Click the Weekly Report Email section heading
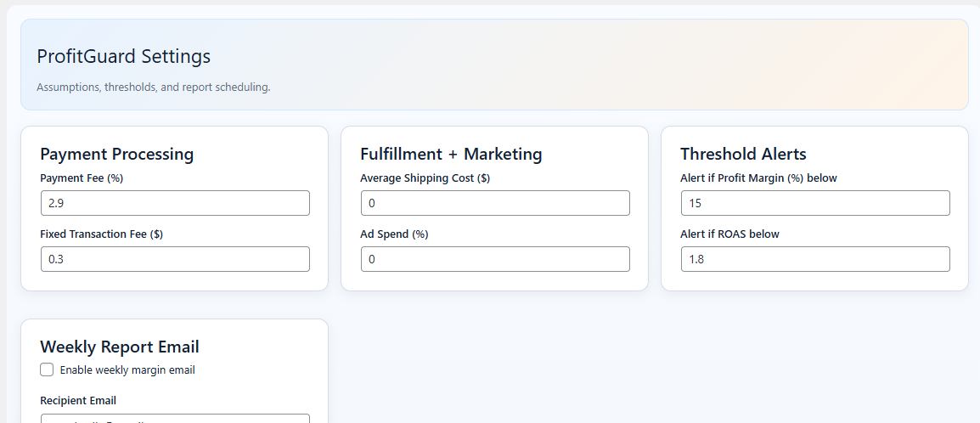 (120, 347)
